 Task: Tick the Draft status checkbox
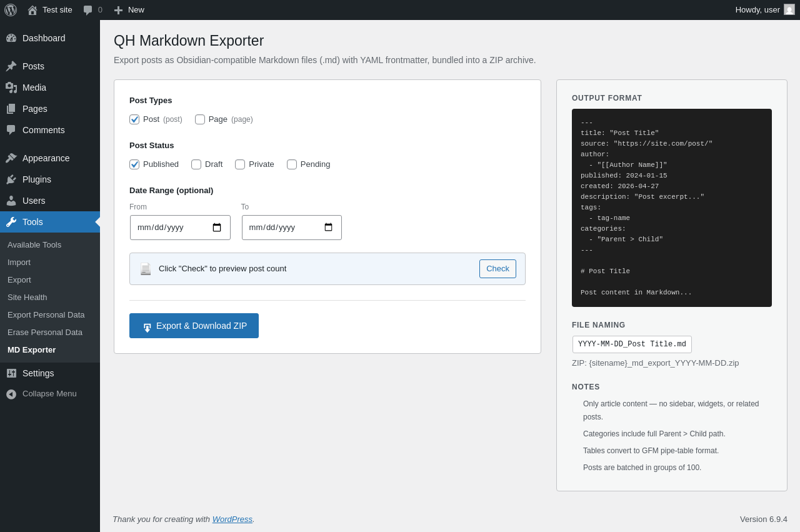196,164
